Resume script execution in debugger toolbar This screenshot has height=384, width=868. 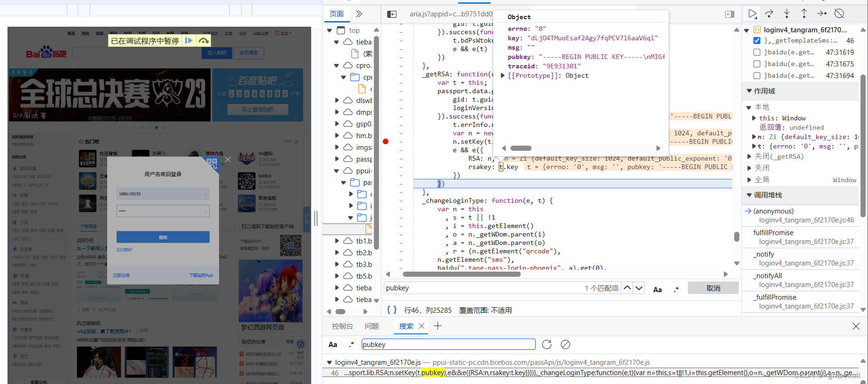[x=752, y=14]
